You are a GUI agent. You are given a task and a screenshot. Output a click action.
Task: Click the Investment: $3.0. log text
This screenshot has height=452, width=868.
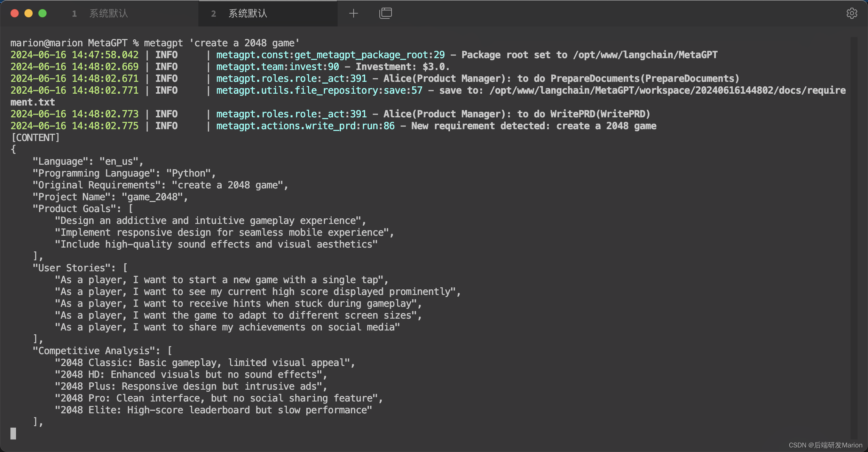[x=402, y=67]
